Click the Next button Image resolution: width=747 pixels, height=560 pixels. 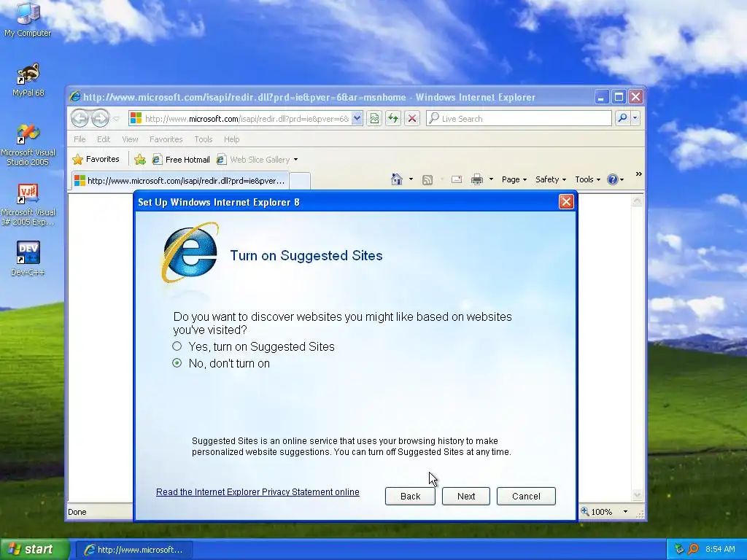click(466, 496)
